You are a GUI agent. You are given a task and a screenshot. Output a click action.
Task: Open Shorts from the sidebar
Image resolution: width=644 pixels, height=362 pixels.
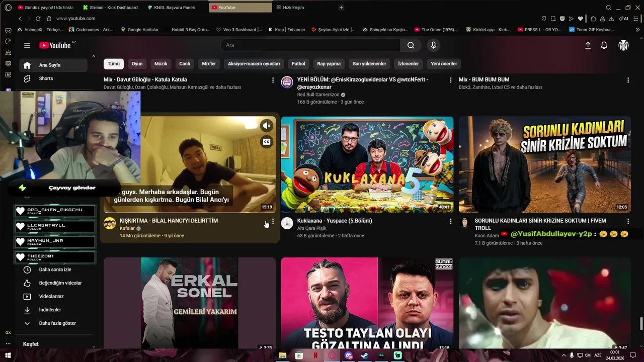click(53, 78)
